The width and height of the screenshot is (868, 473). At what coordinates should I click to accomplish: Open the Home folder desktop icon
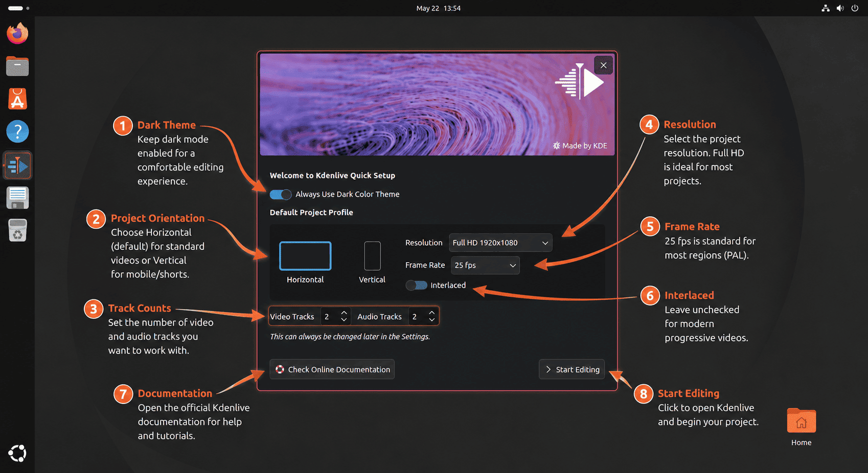pyautogui.click(x=801, y=427)
